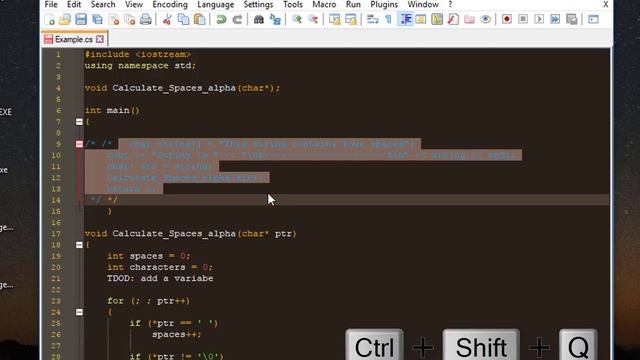Select the Example.cs document tab
The width and height of the screenshot is (640, 360).
[x=74, y=39]
